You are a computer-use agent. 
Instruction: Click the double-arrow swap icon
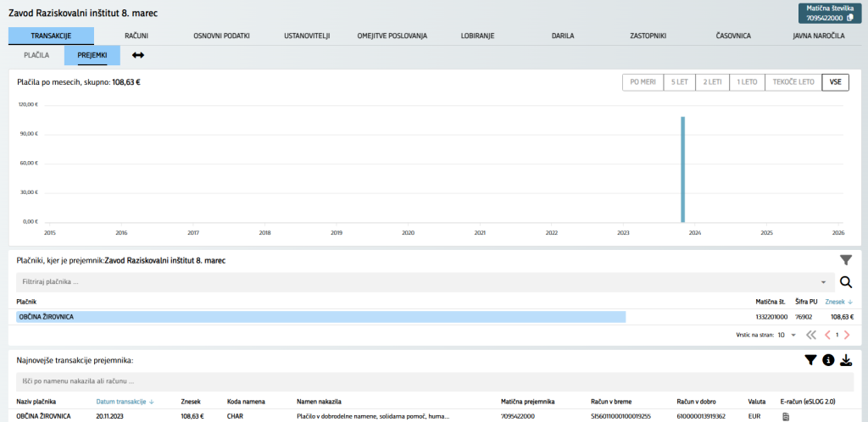pyautogui.click(x=138, y=55)
